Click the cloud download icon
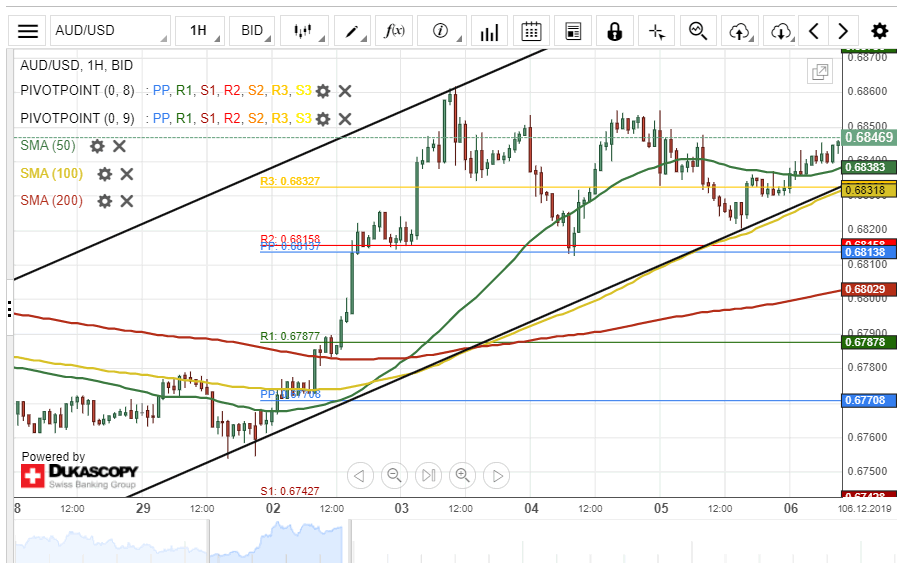Viewport: 899px width, 569px height. coord(781,31)
